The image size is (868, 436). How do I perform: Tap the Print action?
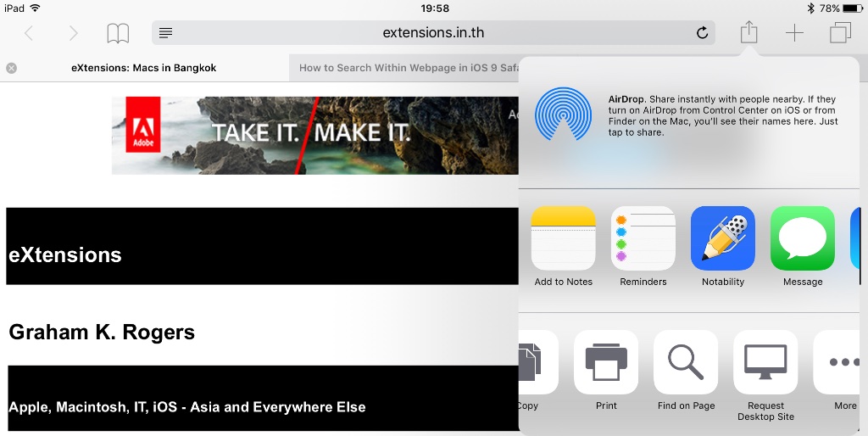point(606,370)
